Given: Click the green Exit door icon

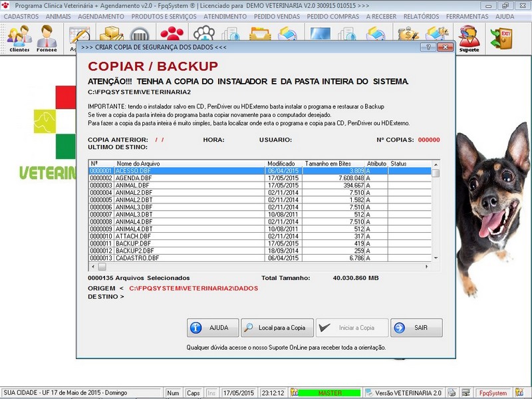Looking at the screenshot, I should click(501, 38).
